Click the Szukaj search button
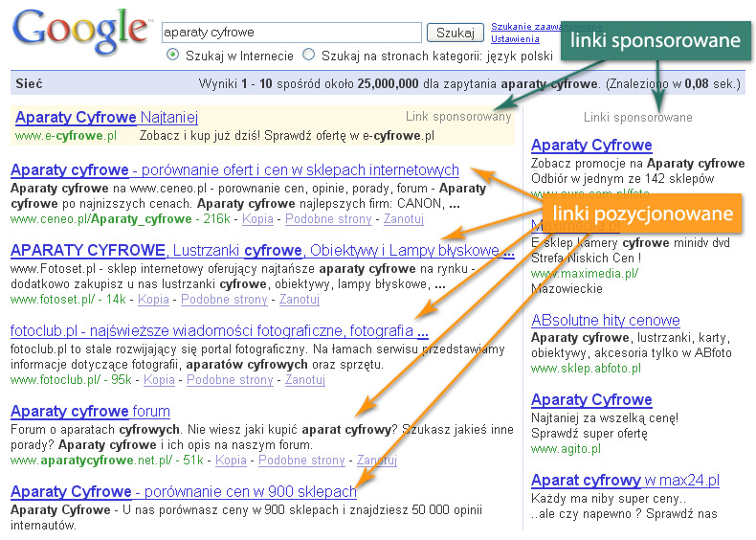The width and height of the screenshot is (756, 540). click(x=456, y=33)
